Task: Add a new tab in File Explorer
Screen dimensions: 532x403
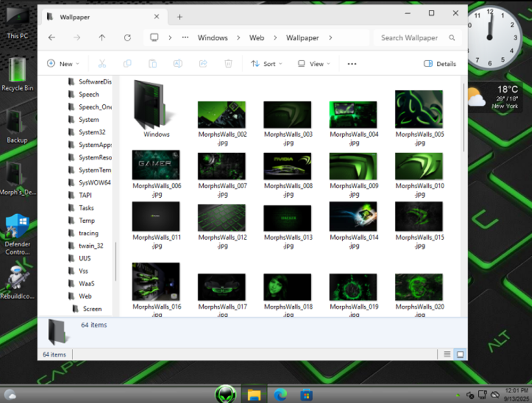Action: (x=179, y=17)
